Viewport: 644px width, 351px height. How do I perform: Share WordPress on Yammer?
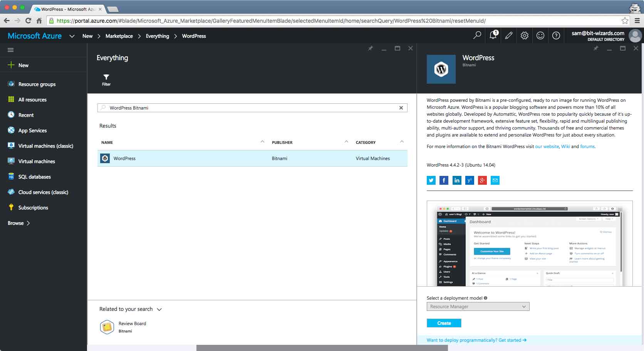pos(470,180)
